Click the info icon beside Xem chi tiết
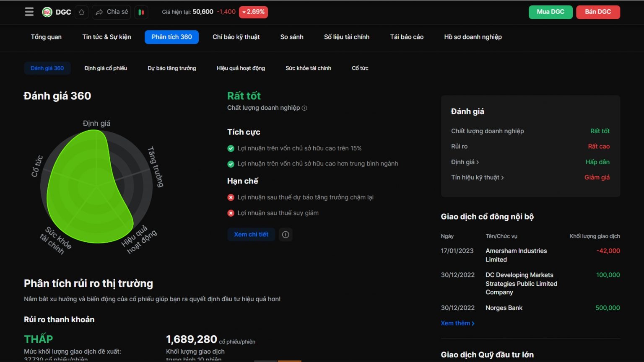 (x=286, y=235)
